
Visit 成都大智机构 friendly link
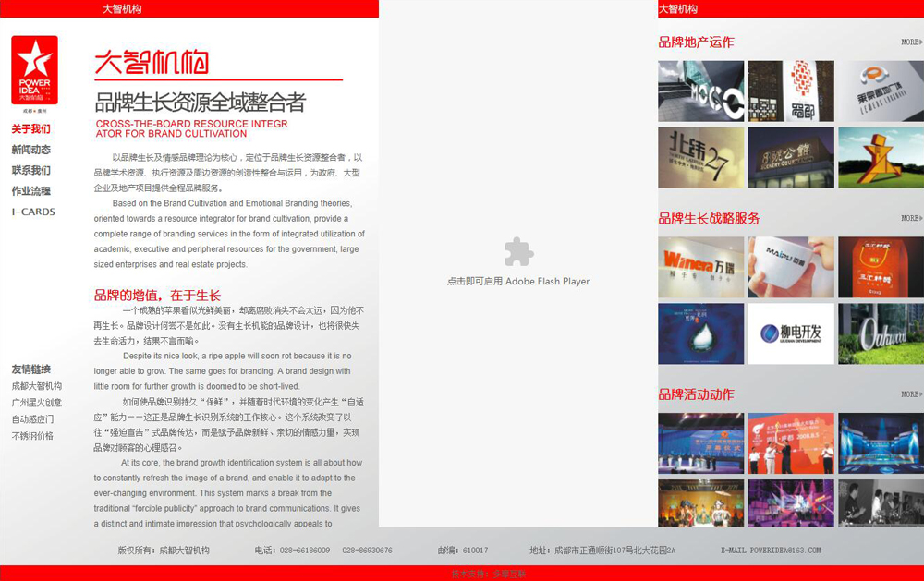tap(37, 386)
